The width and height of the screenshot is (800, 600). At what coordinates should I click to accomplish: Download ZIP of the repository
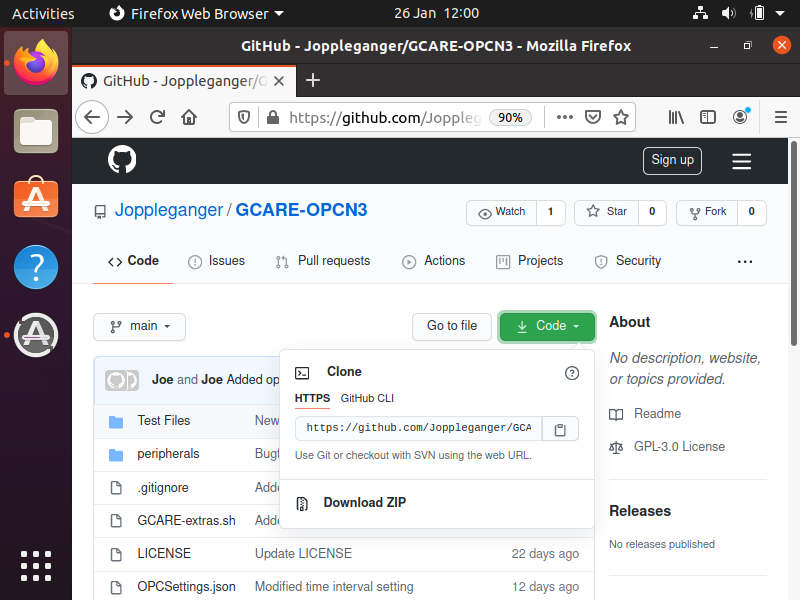point(364,503)
